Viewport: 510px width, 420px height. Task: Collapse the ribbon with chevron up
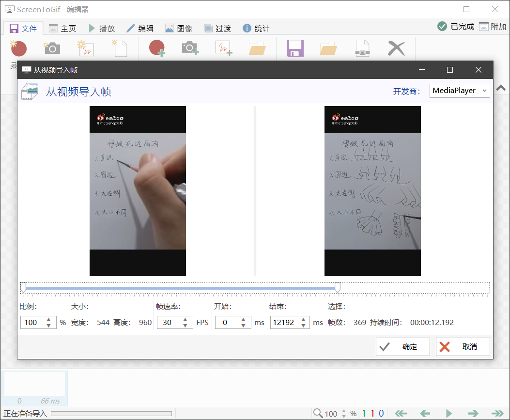[x=501, y=88]
